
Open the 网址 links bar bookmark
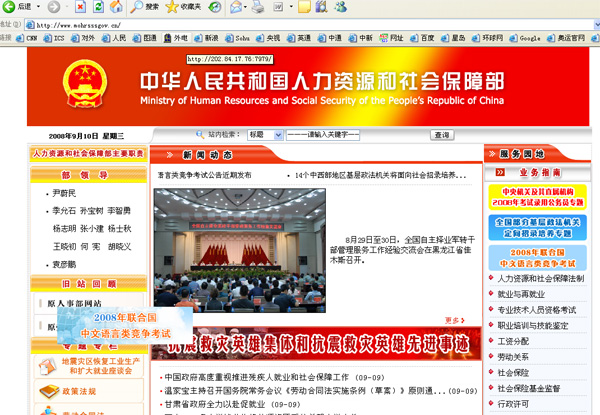[x=391, y=38]
